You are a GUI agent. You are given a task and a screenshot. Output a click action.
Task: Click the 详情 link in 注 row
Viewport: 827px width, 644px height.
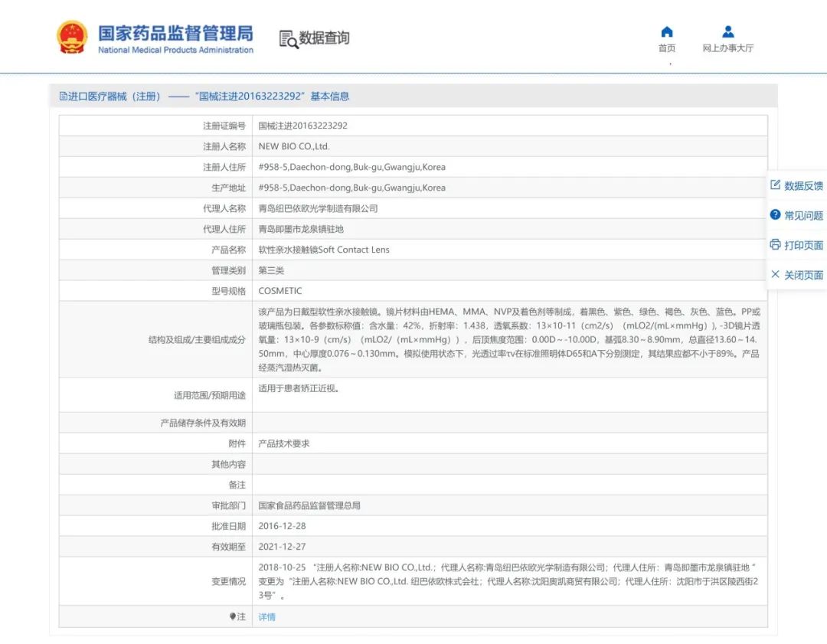point(267,616)
